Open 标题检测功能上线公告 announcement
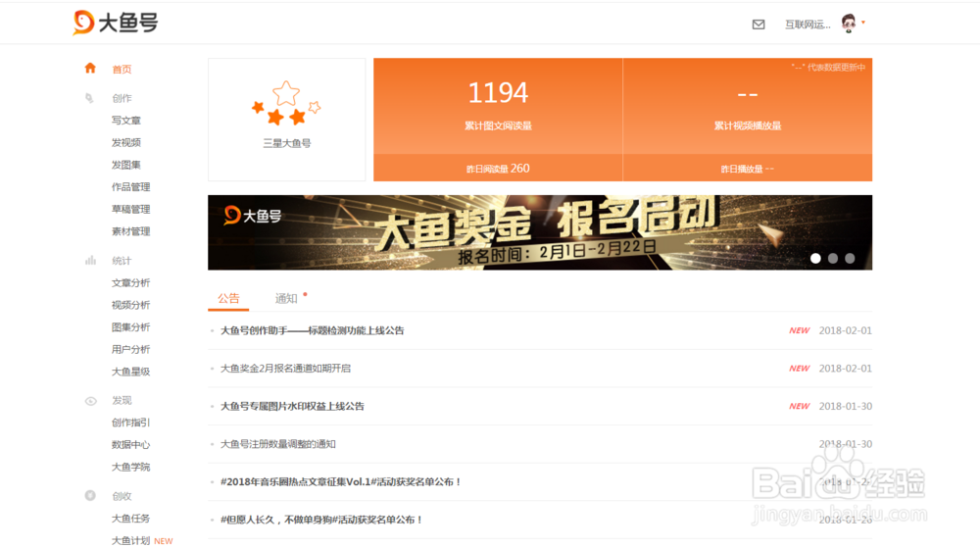980x548 pixels. tap(313, 330)
